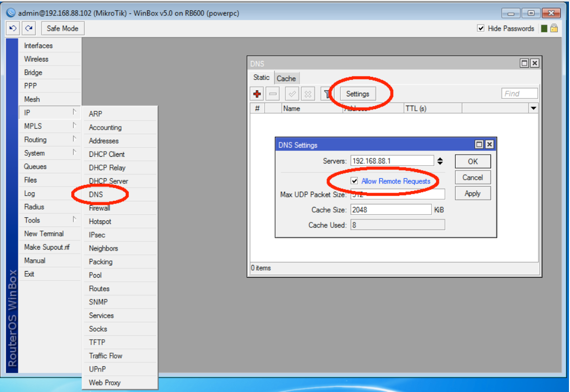
Task: Click the Cache Size input field
Action: click(x=391, y=210)
